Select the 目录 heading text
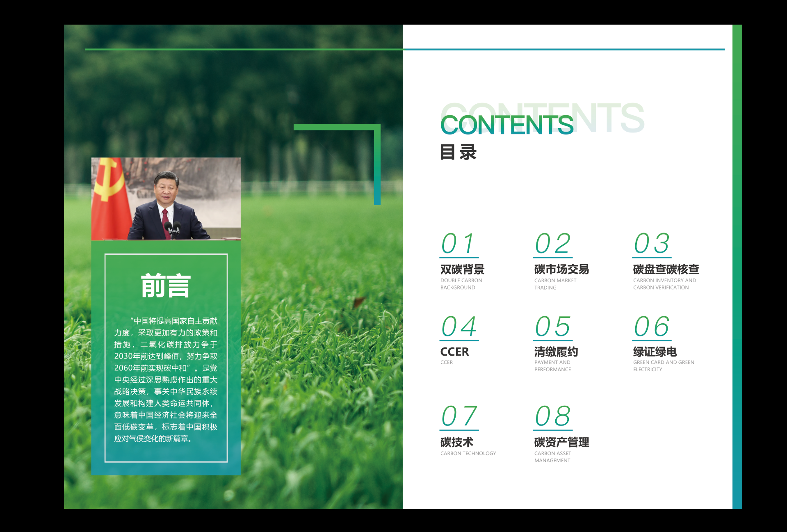Screen dimensions: 787x532 point(458,152)
